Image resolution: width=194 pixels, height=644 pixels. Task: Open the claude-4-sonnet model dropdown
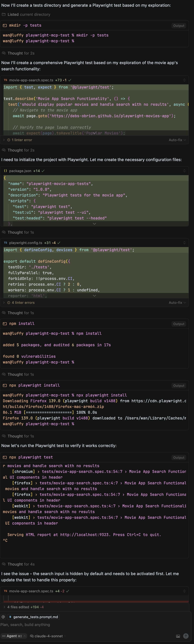pyautogui.click(x=48, y=636)
